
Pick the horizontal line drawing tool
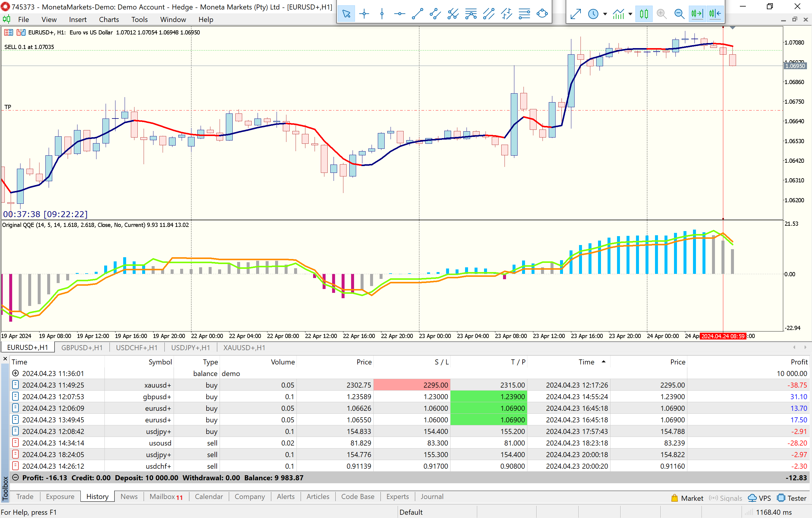(x=399, y=14)
